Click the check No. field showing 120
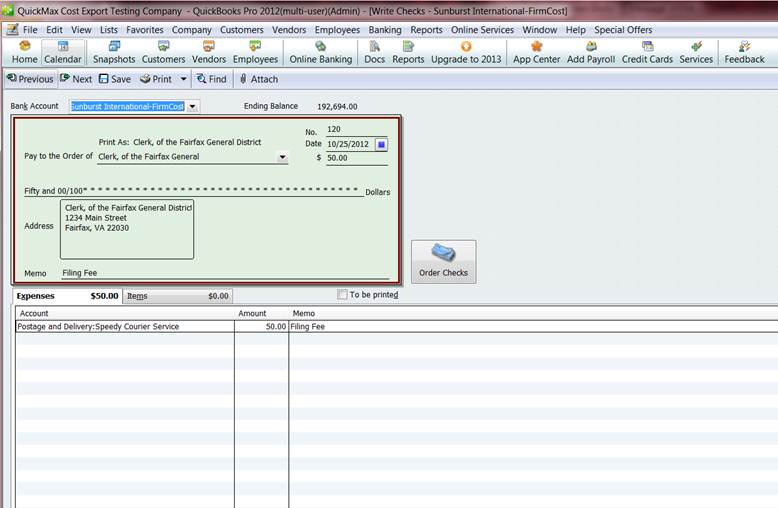This screenshot has height=508, width=778. point(356,129)
